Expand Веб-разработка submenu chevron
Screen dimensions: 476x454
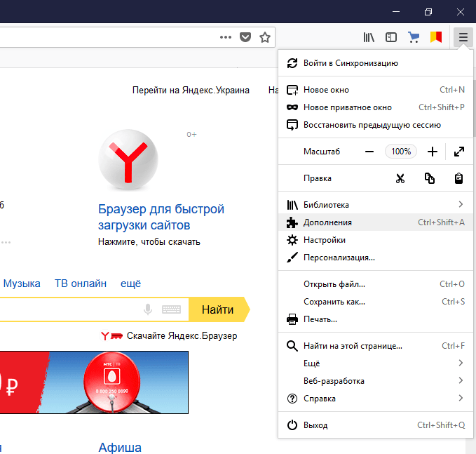461,381
